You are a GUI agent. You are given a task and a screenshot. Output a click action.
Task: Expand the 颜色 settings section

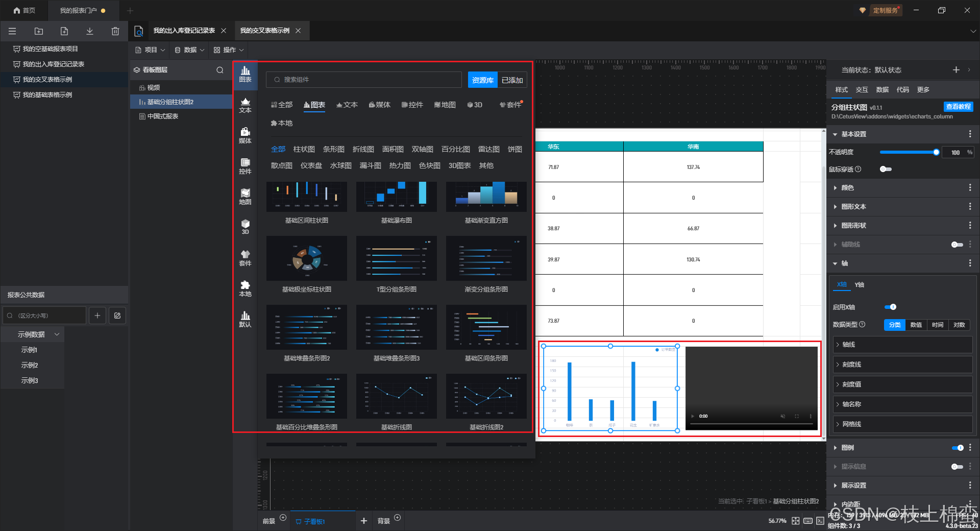pos(847,188)
